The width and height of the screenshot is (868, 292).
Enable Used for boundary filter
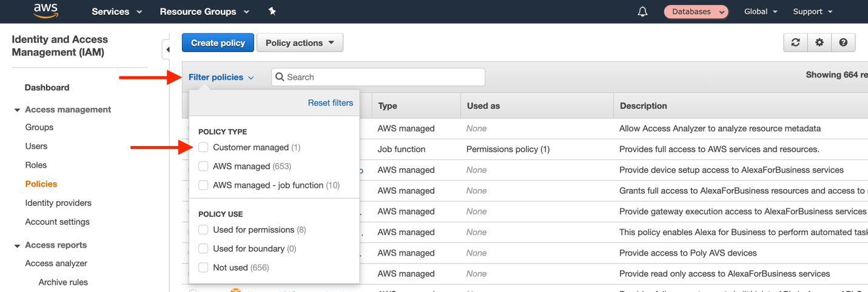tap(203, 248)
